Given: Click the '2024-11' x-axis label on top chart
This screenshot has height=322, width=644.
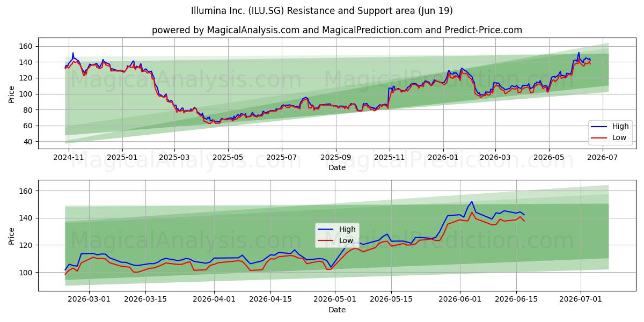Looking at the screenshot, I should click(68, 158).
